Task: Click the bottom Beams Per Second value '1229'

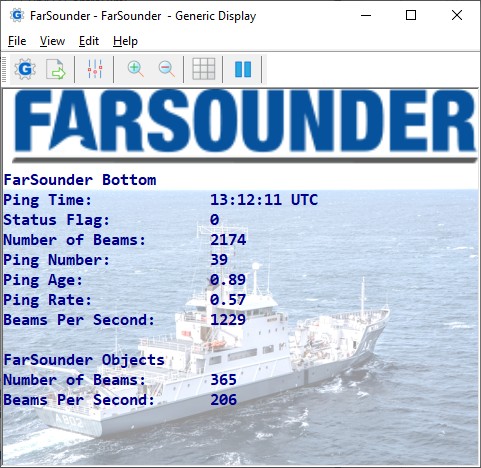Action: [x=228, y=320]
